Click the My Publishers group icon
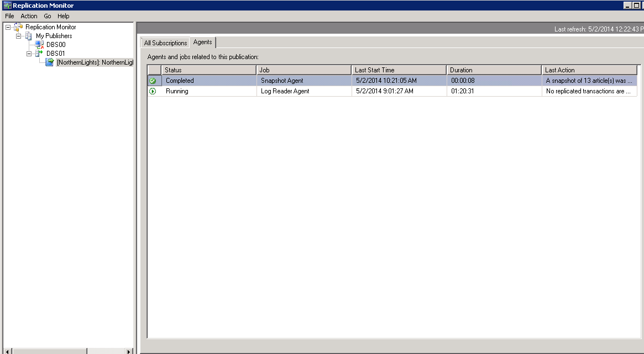Image resolution: width=644 pixels, height=354 pixels. coord(29,36)
